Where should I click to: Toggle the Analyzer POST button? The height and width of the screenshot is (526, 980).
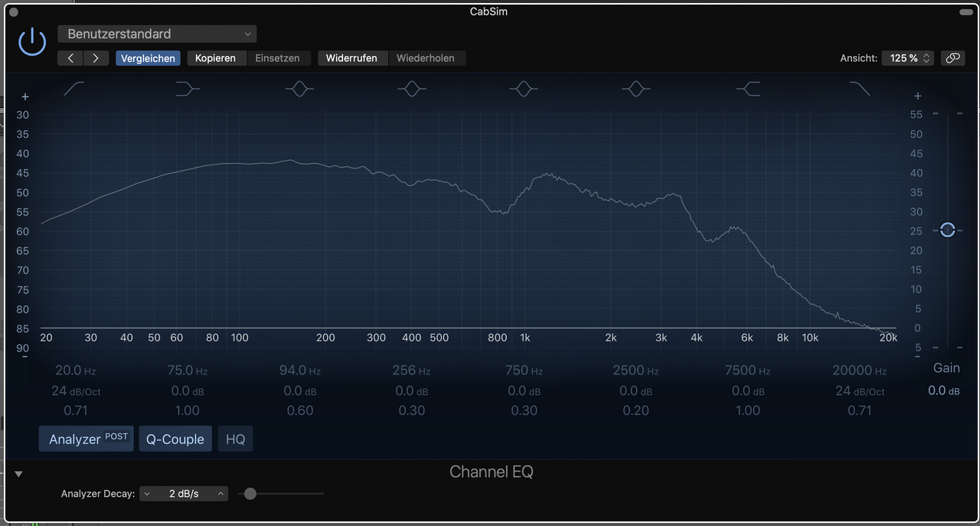click(87, 439)
